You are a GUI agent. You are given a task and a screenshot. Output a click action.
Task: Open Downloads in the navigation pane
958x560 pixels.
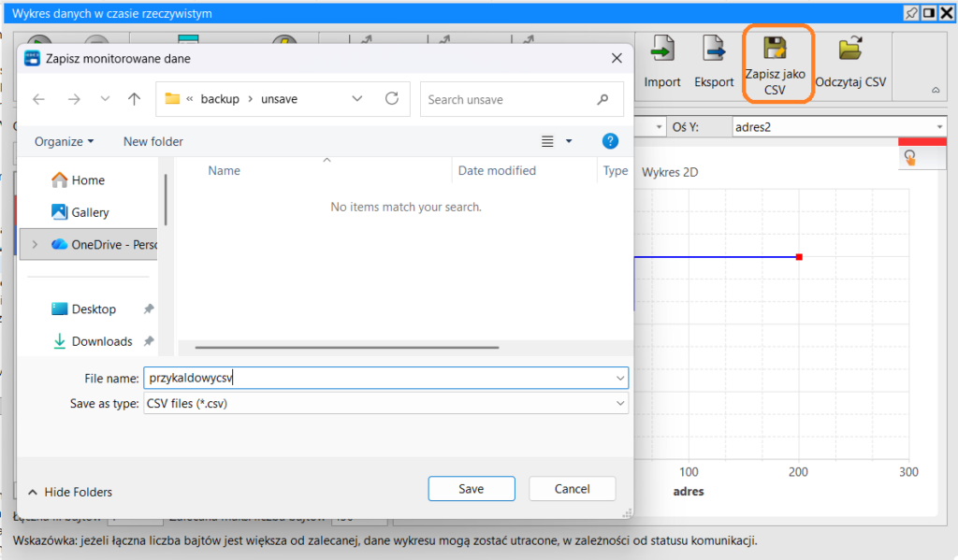[x=93, y=340]
